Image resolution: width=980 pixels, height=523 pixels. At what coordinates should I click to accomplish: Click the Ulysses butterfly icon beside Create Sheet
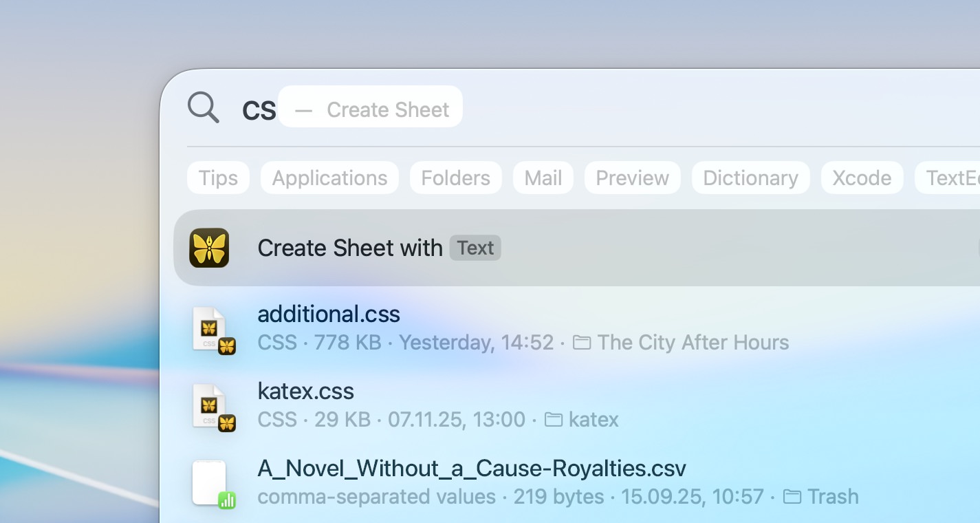[x=209, y=248]
